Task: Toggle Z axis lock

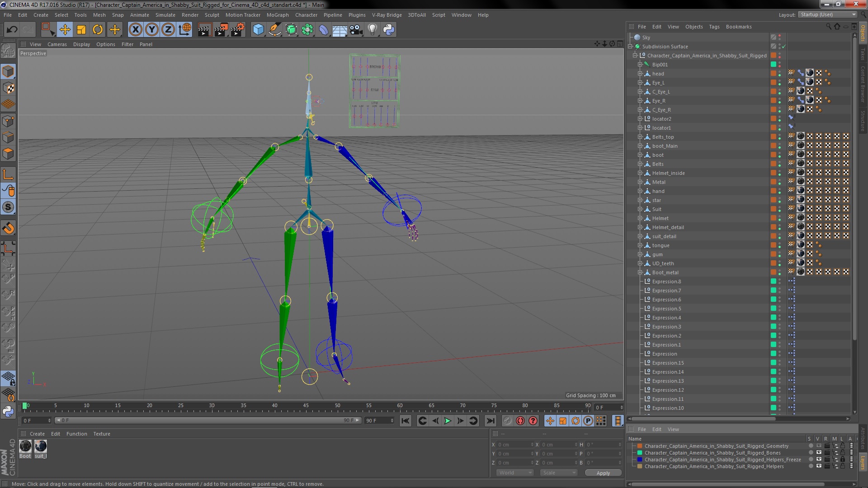Action: (x=168, y=30)
